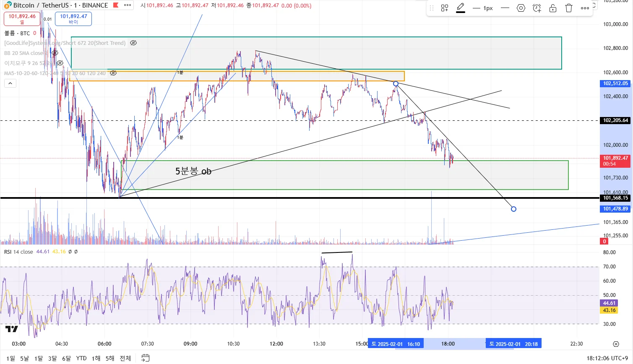Select the 5날 time range
The image size is (633, 364).
point(25,358)
